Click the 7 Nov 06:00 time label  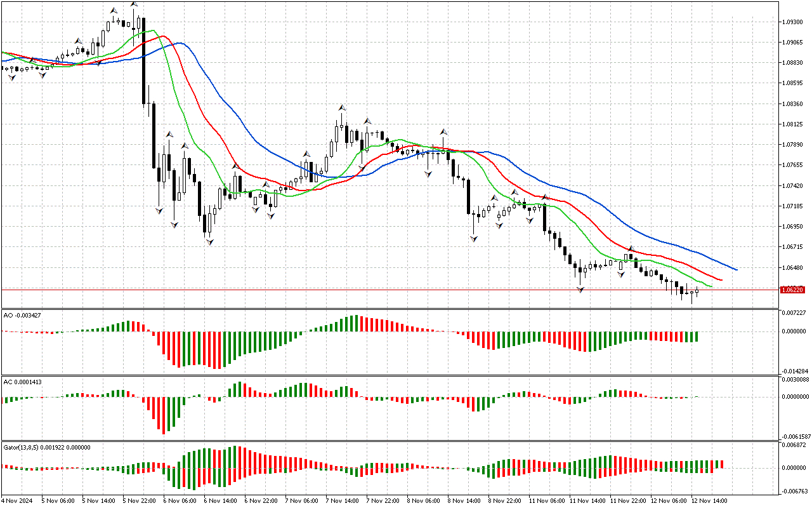pyautogui.click(x=302, y=501)
